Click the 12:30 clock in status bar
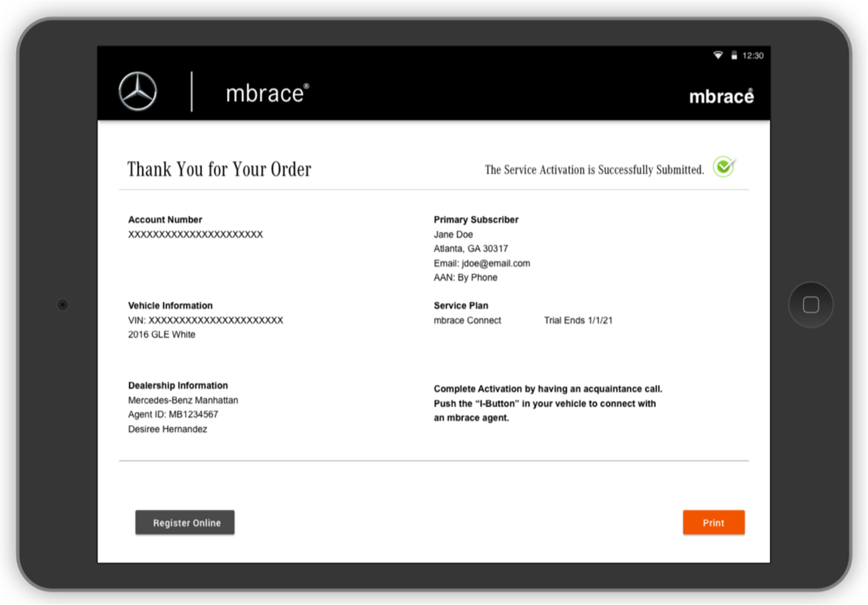The image size is (868, 605). tap(753, 56)
